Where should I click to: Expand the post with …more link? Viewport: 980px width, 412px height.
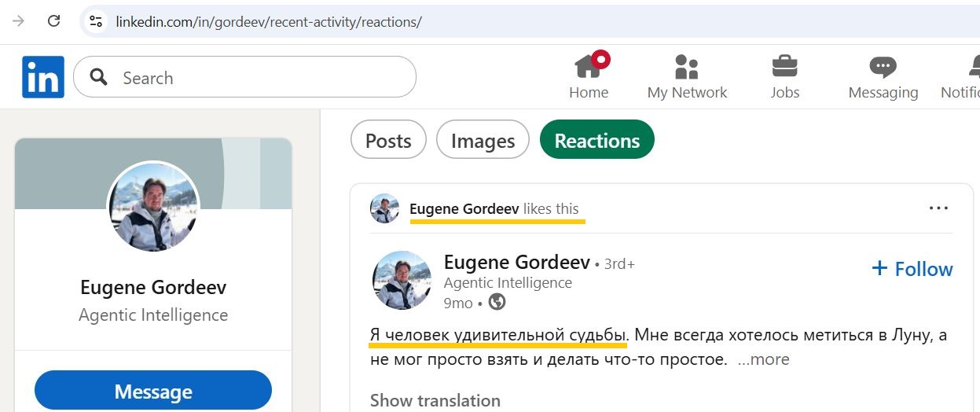point(764,359)
